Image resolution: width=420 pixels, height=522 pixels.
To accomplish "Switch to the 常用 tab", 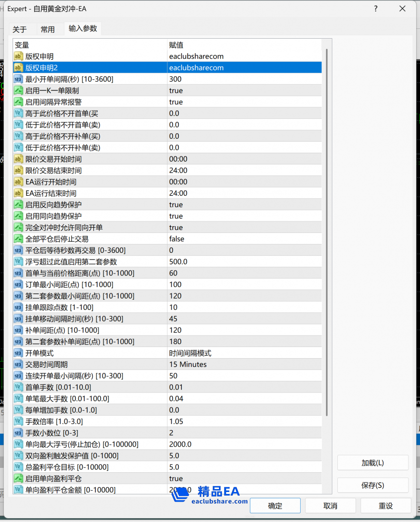I will click(x=48, y=29).
